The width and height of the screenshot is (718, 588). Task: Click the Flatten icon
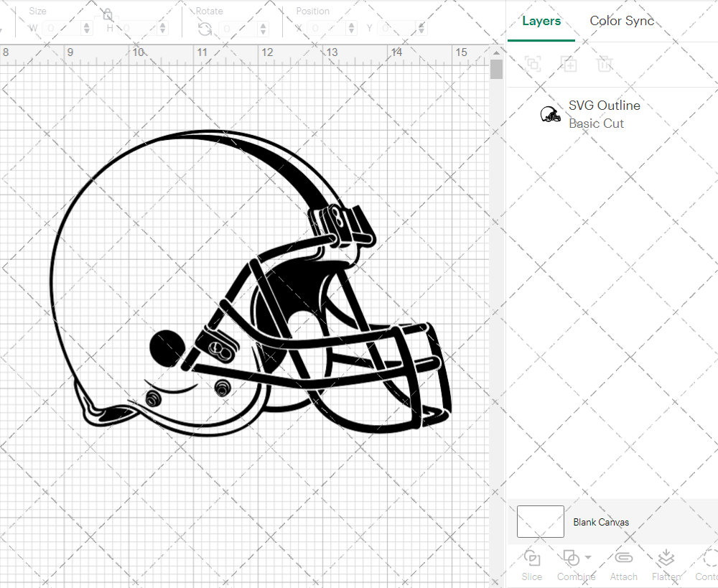click(666, 558)
